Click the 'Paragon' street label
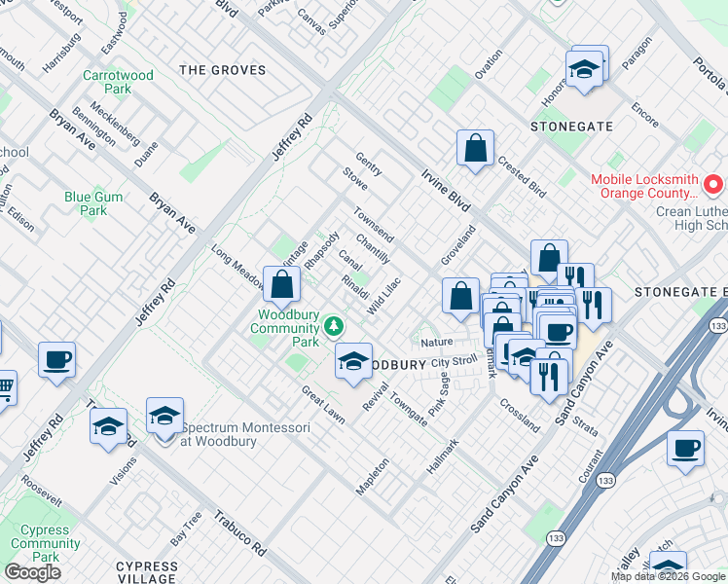 (x=637, y=53)
